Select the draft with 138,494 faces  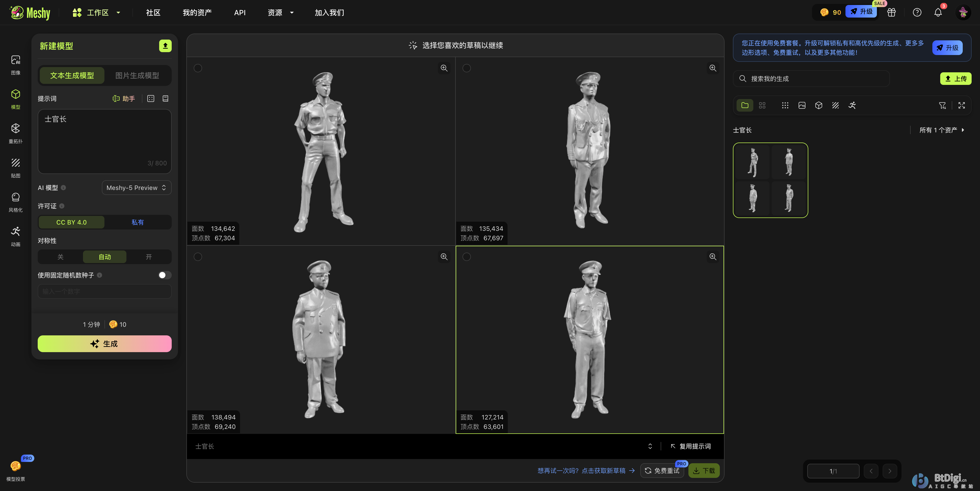click(x=198, y=257)
